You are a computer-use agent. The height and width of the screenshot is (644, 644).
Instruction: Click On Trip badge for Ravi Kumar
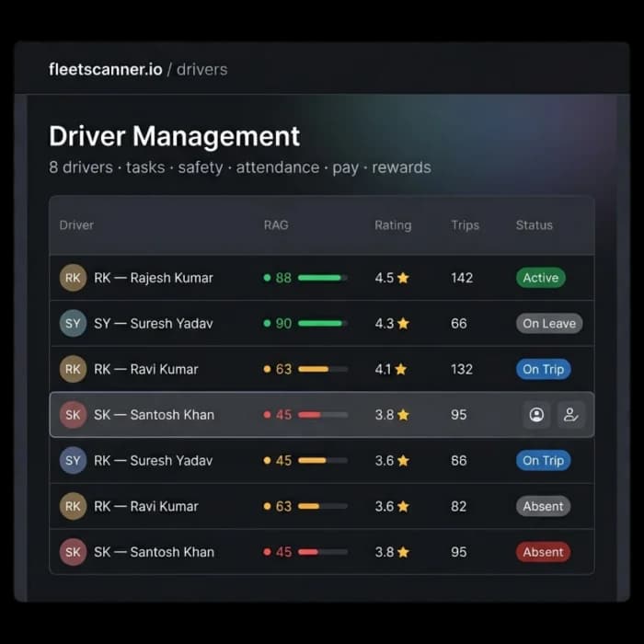pos(543,369)
